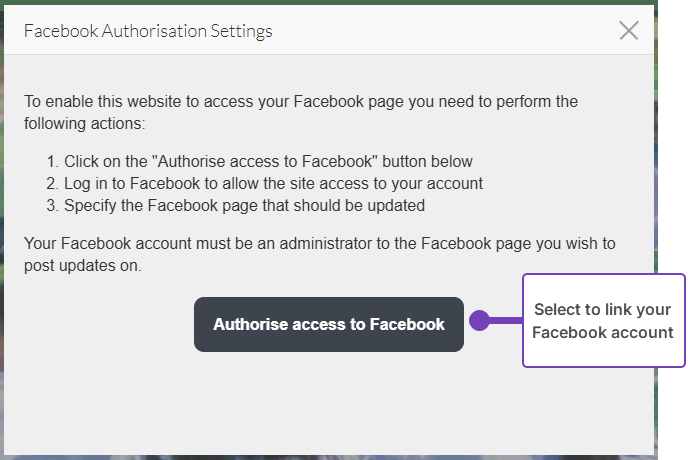Screen dimensions: 688x460
Task: Click the purple connector line beside the button
Action: [x=506, y=321]
